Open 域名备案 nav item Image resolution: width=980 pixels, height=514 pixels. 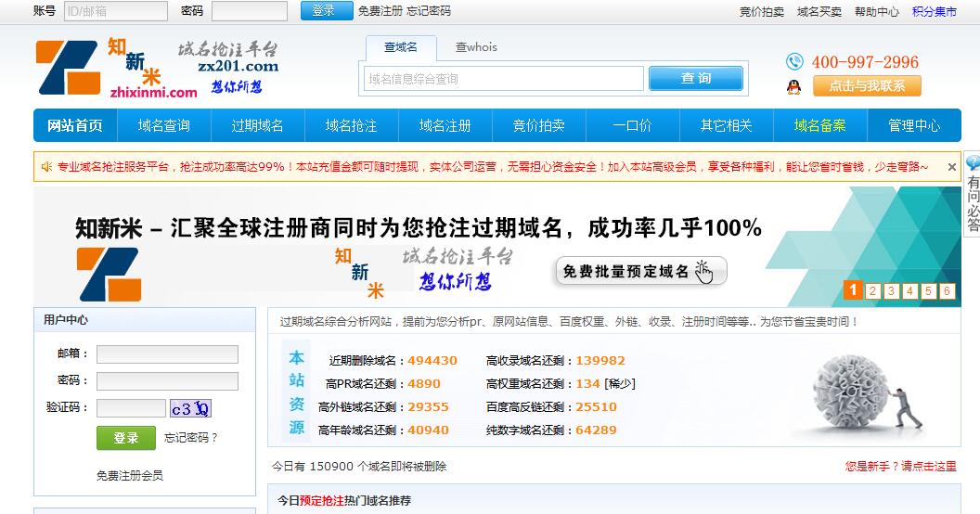(820, 125)
